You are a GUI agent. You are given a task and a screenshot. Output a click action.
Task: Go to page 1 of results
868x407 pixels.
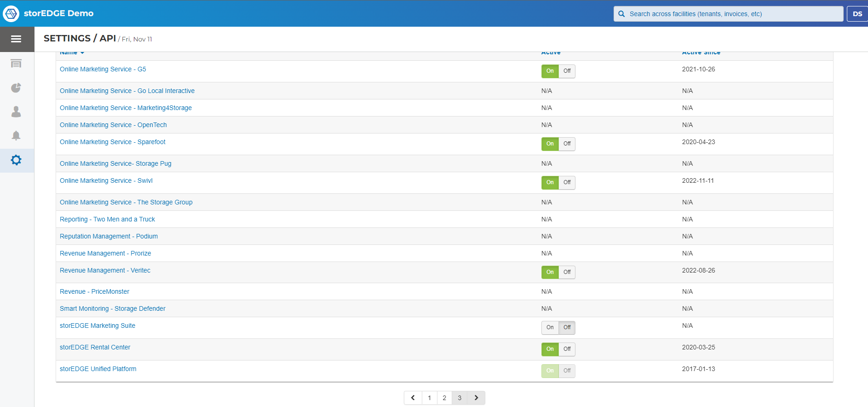coord(429,398)
